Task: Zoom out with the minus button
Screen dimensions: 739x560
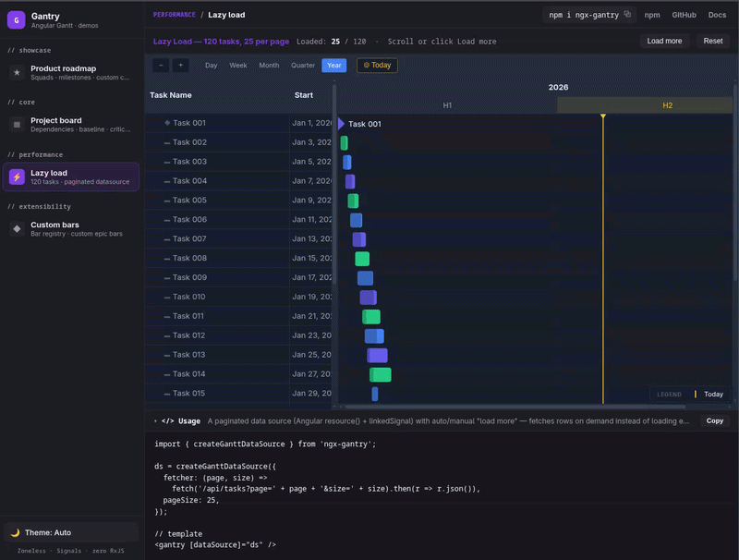Action: (x=161, y=65)
